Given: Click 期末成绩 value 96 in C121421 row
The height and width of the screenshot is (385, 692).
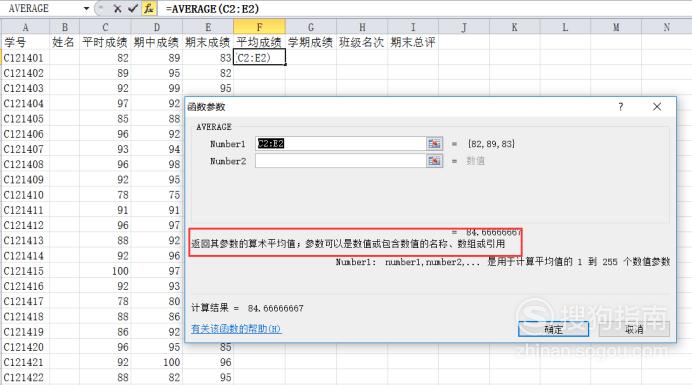Looking at the screenshot, I should click(226, 362).
